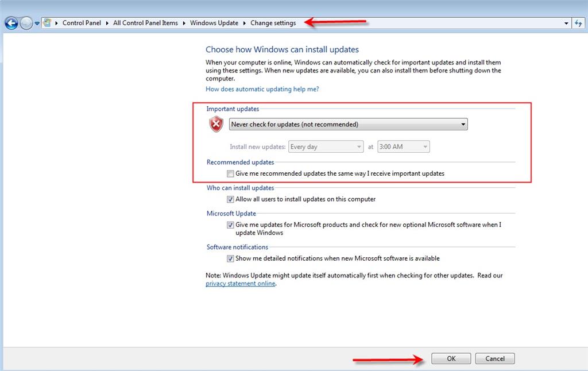
Task: Uncheck 'Show me detailed notifications' checkbox
Action: 230,258
